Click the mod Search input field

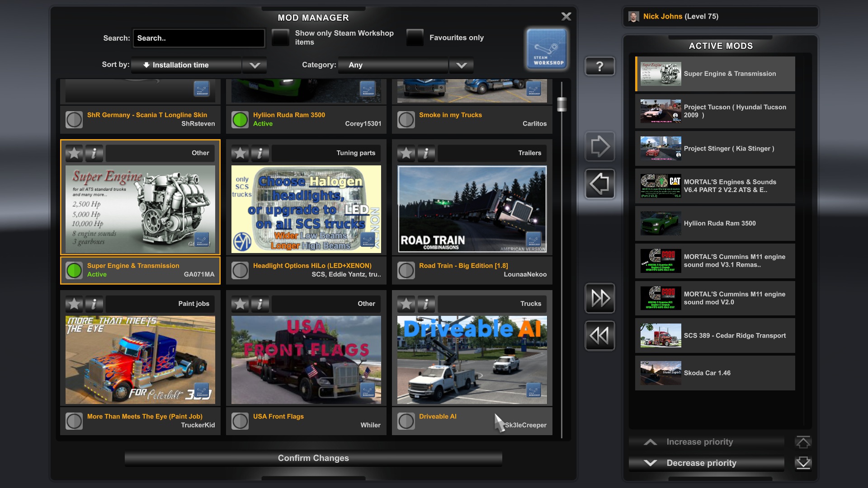pos(199,38)
